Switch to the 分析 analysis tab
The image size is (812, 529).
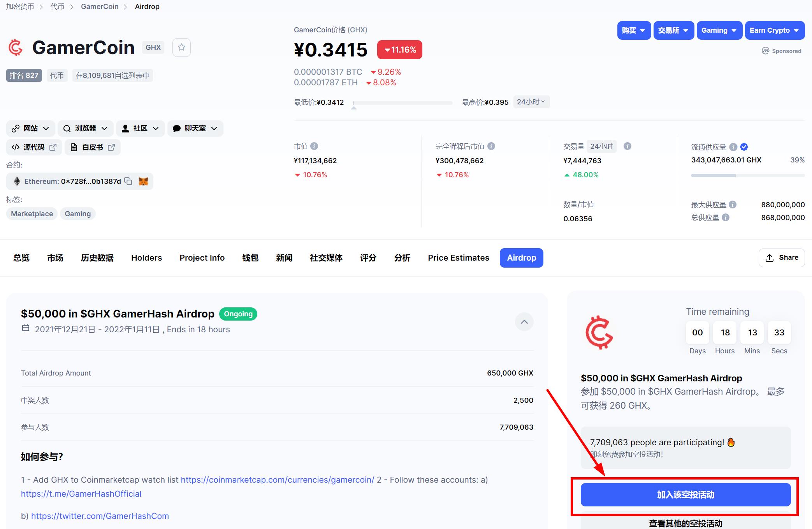[402, 258]
